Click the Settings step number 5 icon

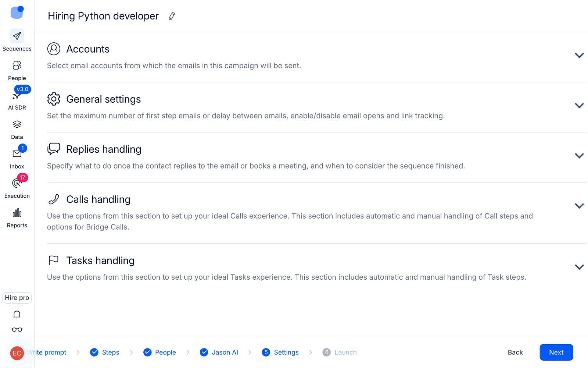266,352
